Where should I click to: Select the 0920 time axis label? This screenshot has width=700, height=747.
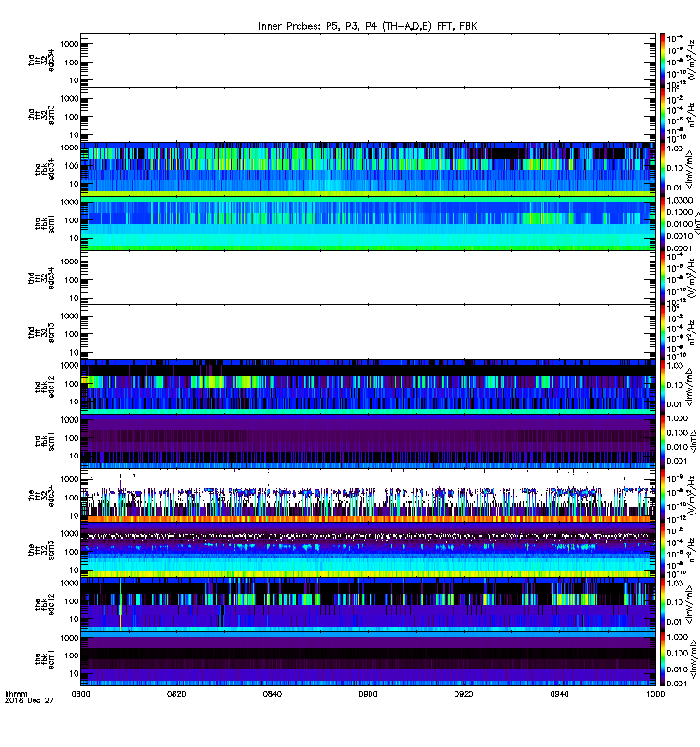464,694
